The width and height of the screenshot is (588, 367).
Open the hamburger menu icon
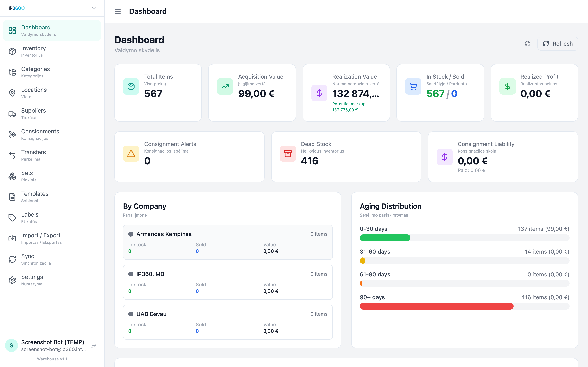coord(118,11)
